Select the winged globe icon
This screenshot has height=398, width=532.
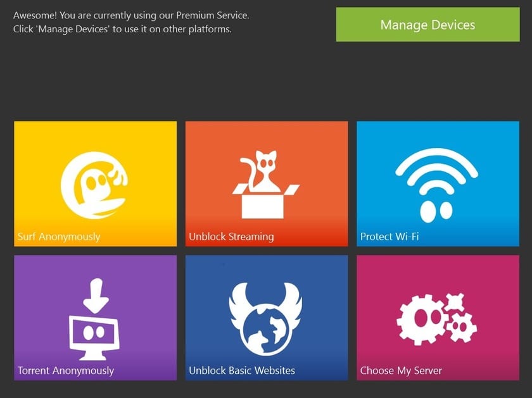pos(265,319)
